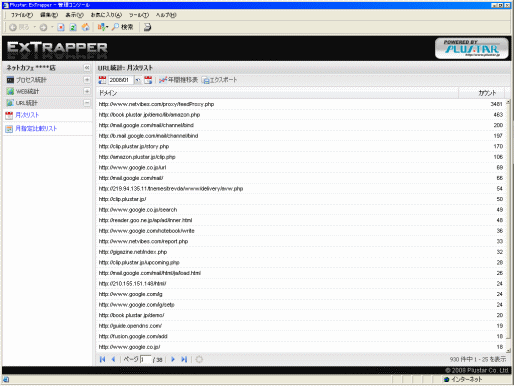Select the www.netvibes.com/report.php row

pos(301,241)
